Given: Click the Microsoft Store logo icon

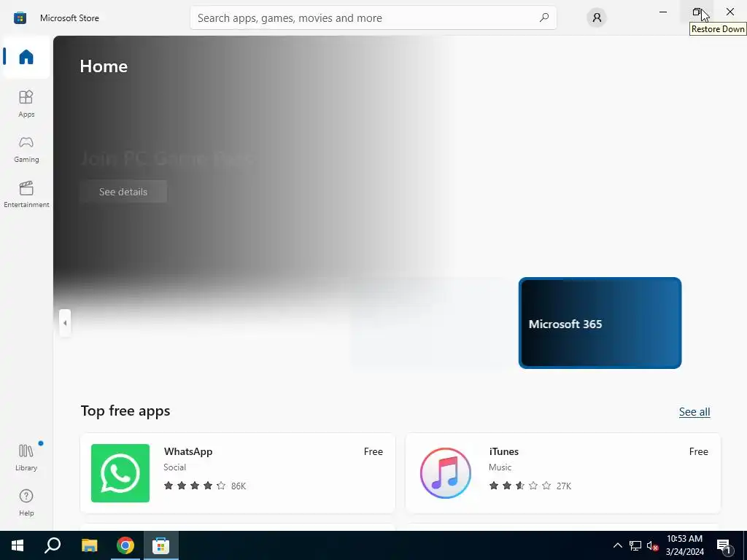Looking at the screenshot, I should coord(20,18).
